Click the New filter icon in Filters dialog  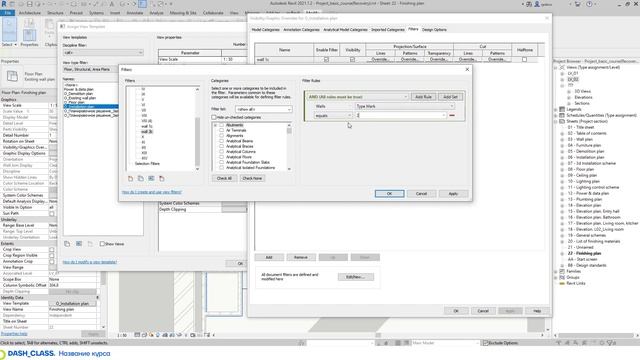[x=130, y=179]
